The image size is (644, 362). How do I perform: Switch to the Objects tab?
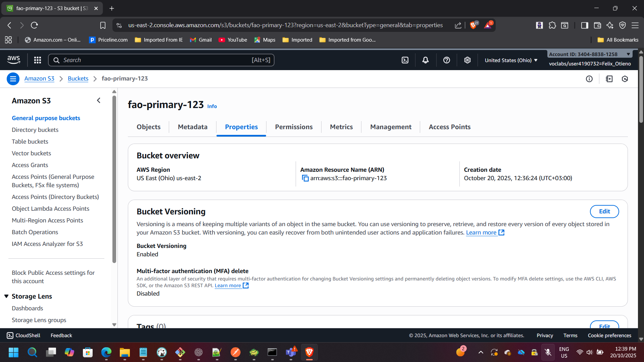(x=148, y=127)
